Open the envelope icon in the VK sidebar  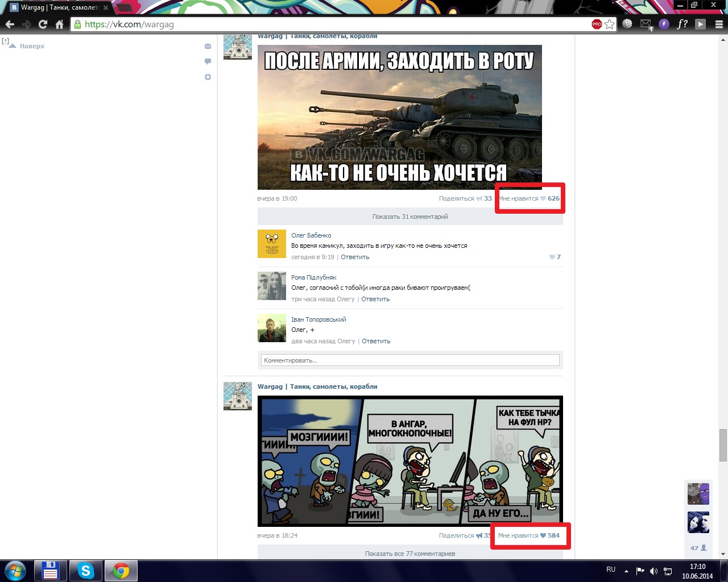tap(208, 46)
